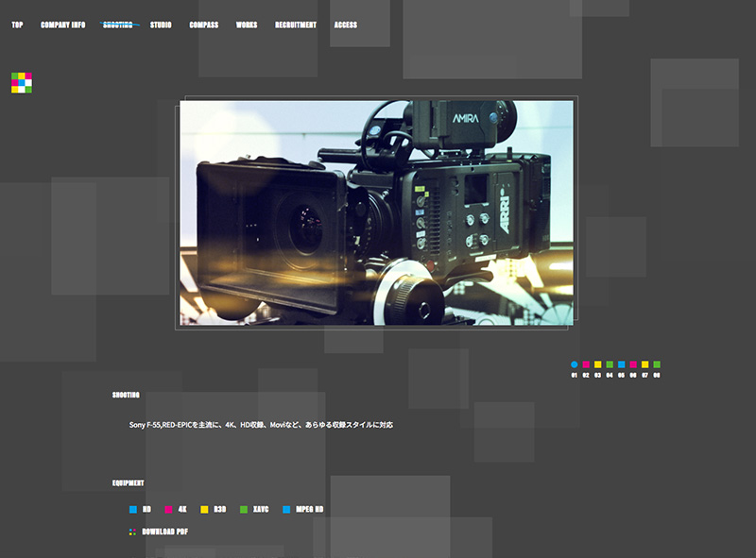Screen dimensions: 756x558
Task: Open slide 06 magenta square indicator
Action: click(x=633, y=364)
